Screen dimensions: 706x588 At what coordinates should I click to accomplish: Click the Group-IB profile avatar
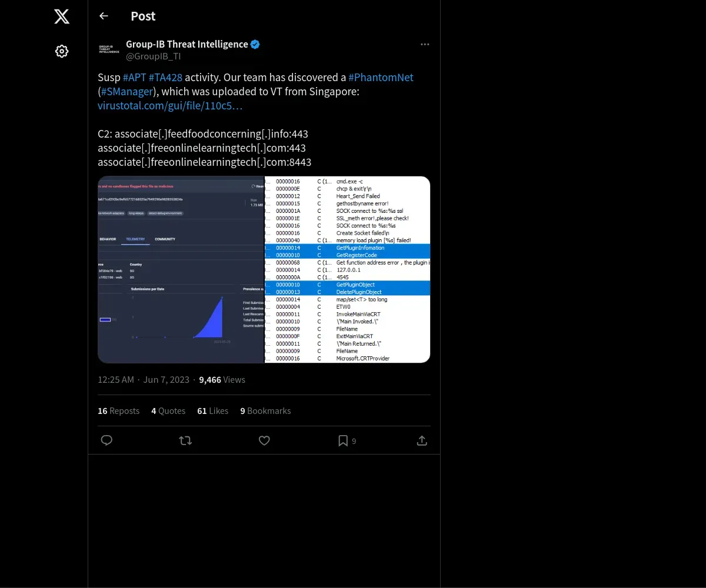109,50
